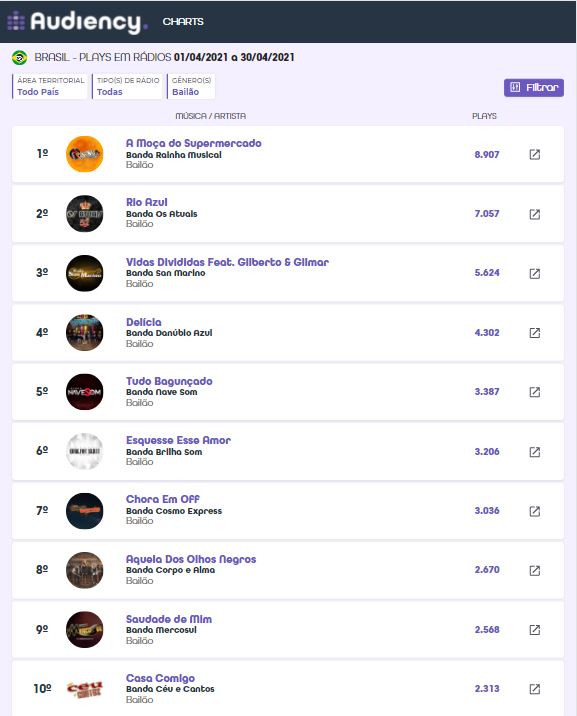577x716 pixels.
Task: Open the Gênero(s) filter Bailão
Action: (x=191, y=86)
